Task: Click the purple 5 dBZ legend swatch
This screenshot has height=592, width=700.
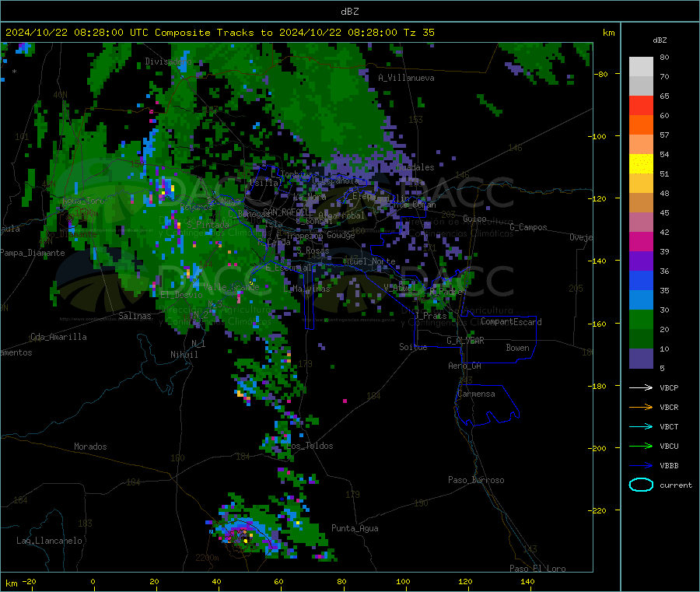Action: [x=641, y=359]
